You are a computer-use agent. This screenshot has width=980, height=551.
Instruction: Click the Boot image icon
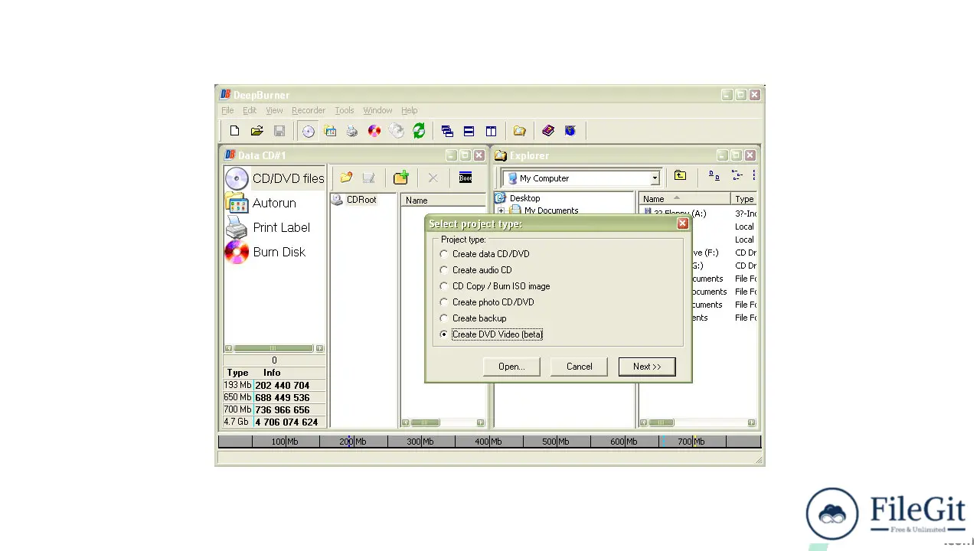465,178
